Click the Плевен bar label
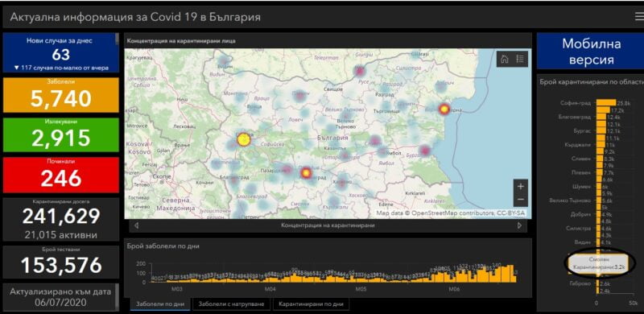The height and width of the screenshot is (314, 644). click(x=581, y=172)
